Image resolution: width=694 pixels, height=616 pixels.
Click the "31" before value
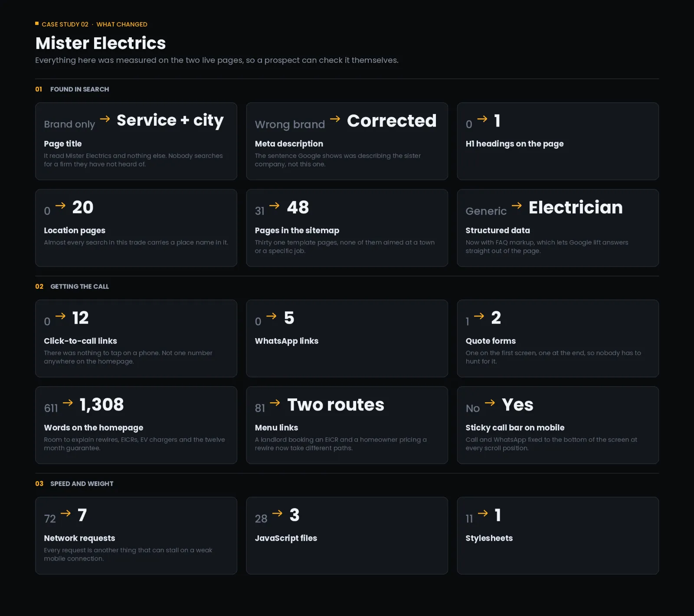tap(260, 211)
